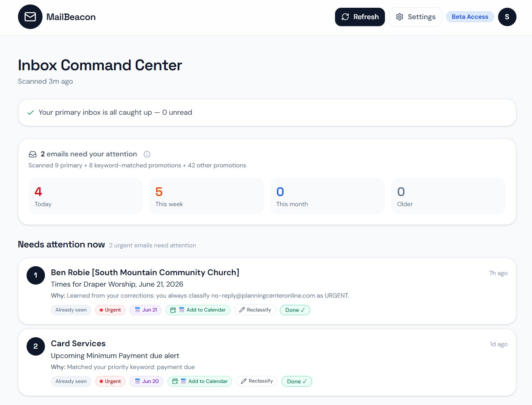Image resolution: width=532 pixels, height=405 pixels.
Task: Click the number 2 badge on Card Services email
Action: [x=36, y=346]
